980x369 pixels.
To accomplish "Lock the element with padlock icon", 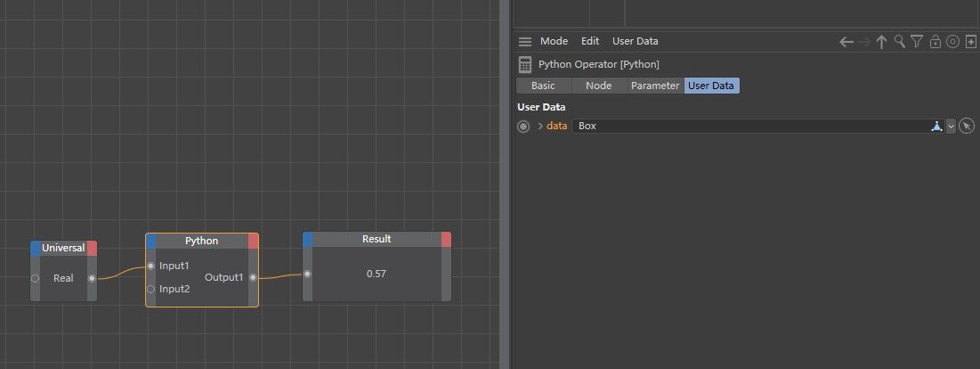I will coord(935,42).
